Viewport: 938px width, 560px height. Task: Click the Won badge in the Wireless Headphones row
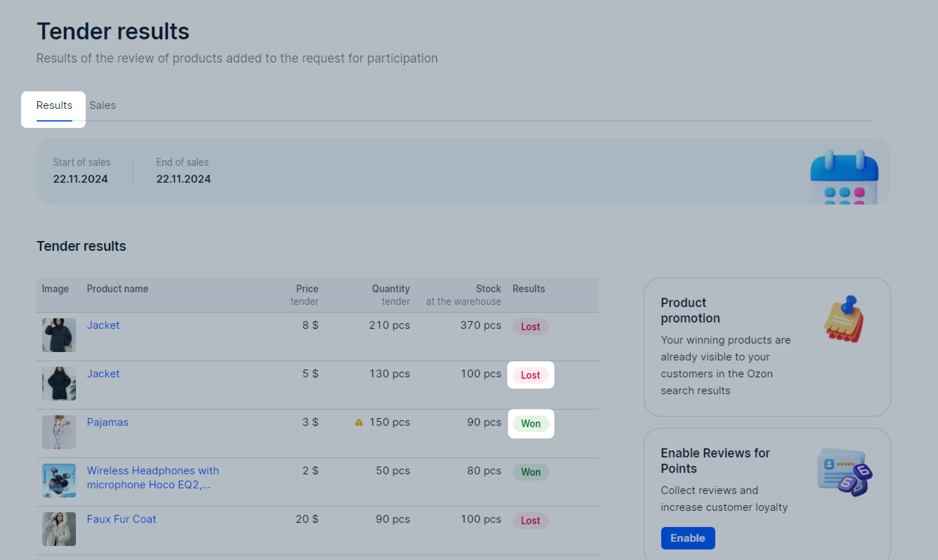click(531, 472)
